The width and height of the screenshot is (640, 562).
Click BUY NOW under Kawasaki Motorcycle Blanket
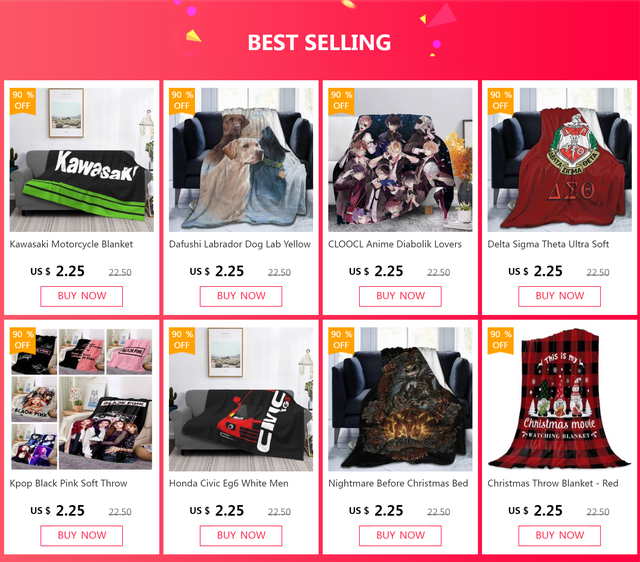pyautogui.click(x=82, y=296)
